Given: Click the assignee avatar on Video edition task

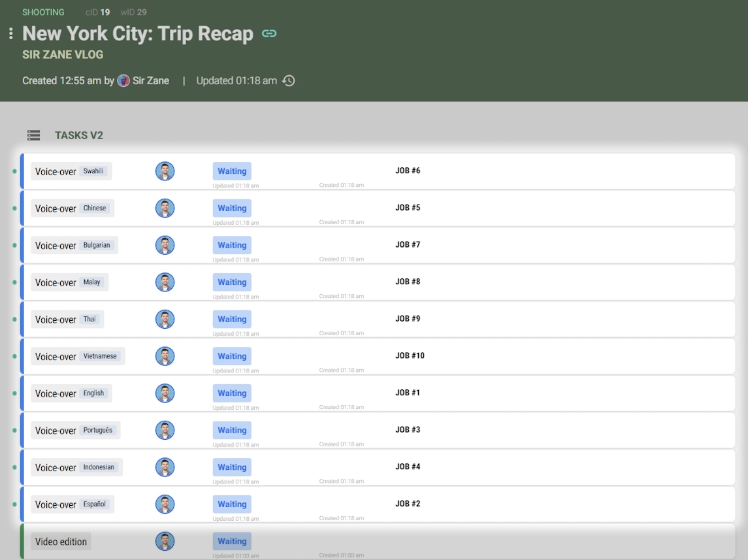Looking at the screenshot, I should click(165, 541).
